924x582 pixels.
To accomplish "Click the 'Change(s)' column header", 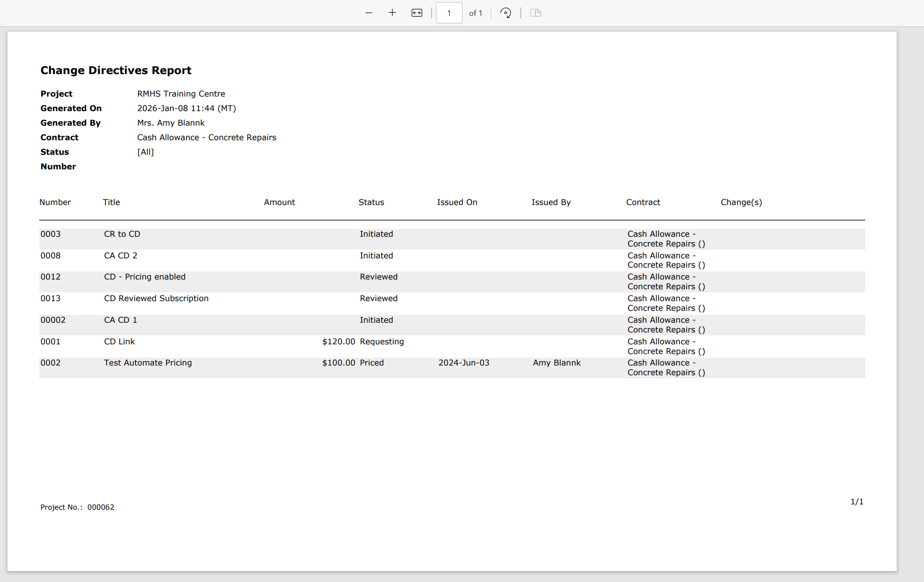I will [741, 202].
